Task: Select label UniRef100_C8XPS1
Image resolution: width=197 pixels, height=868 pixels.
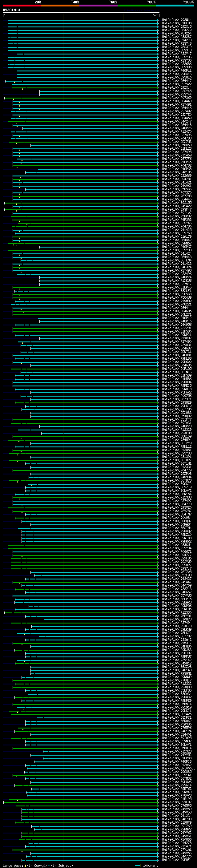Action: point(176,717)
